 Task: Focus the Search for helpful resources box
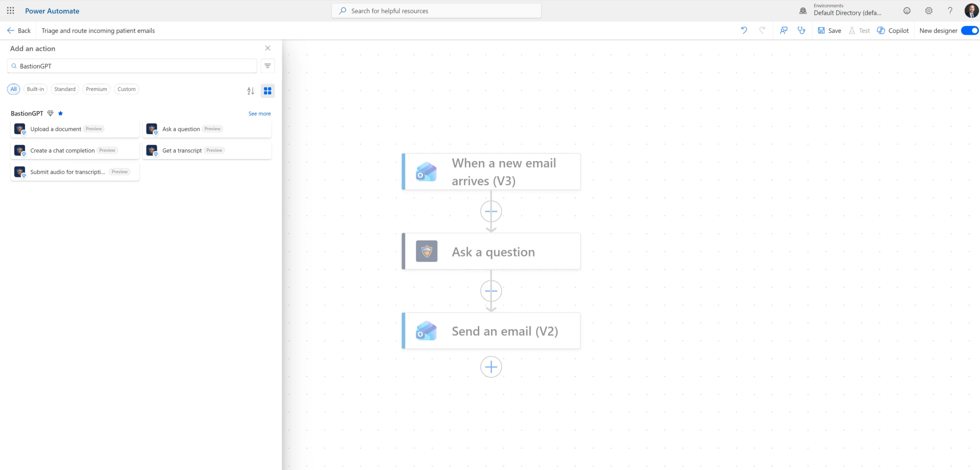pos(436,11)
